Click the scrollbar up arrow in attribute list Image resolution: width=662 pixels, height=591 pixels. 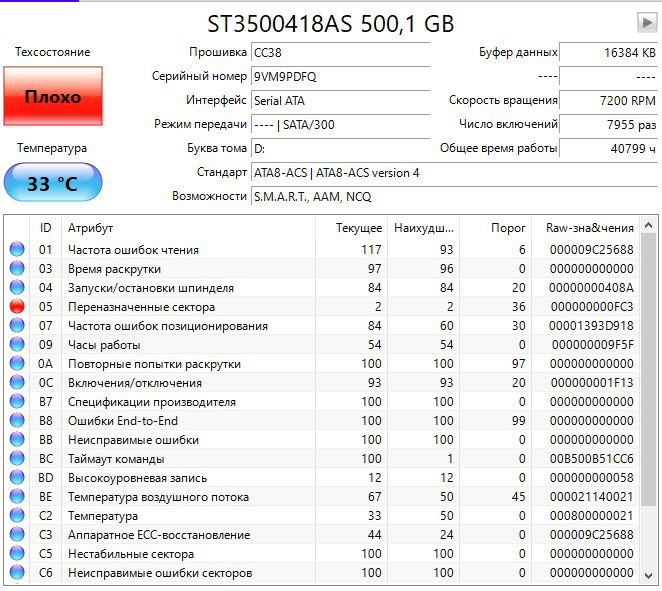[648, 226]
